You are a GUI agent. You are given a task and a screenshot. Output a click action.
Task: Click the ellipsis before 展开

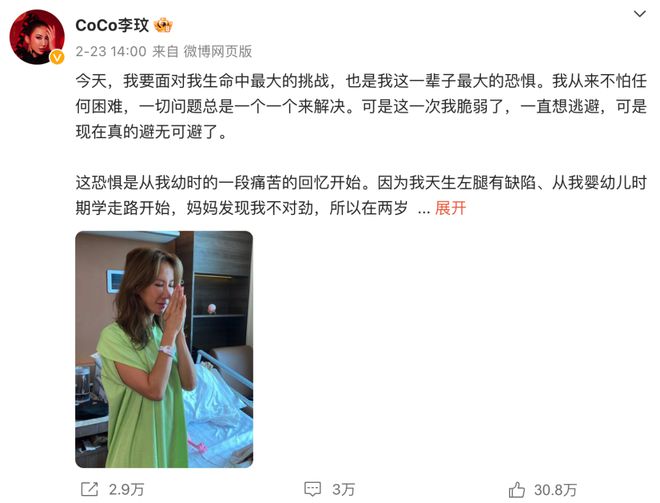pos(424,211)
